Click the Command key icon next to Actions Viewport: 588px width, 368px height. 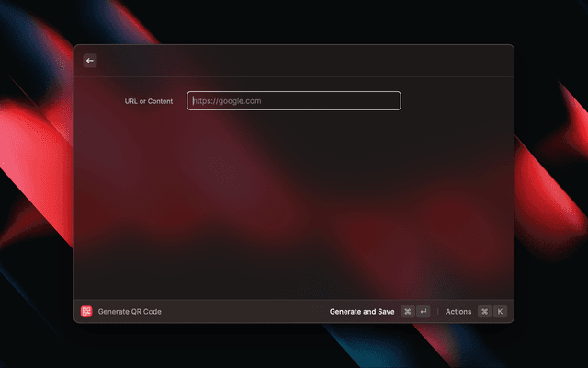pos(484,312)
